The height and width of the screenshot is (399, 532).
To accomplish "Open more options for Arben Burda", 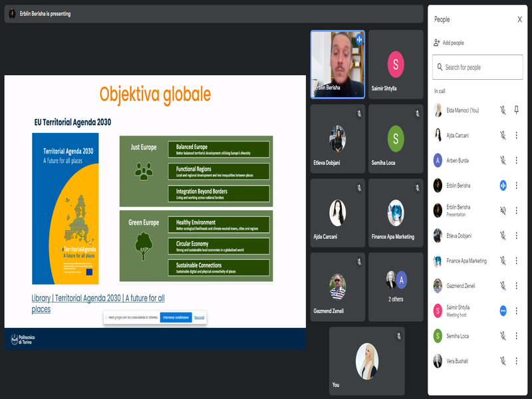I will tap(517, 160).
